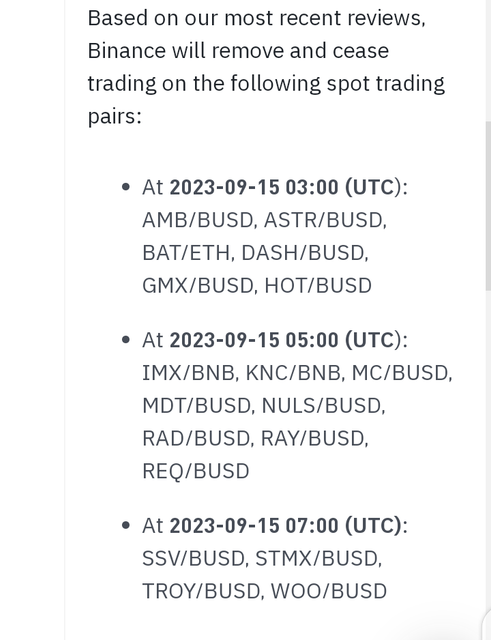Click the bold 2023-09-15 03:00 (UTC) timestamp
The width and height of the screenshot is (491, 640).
coord(286,187)
